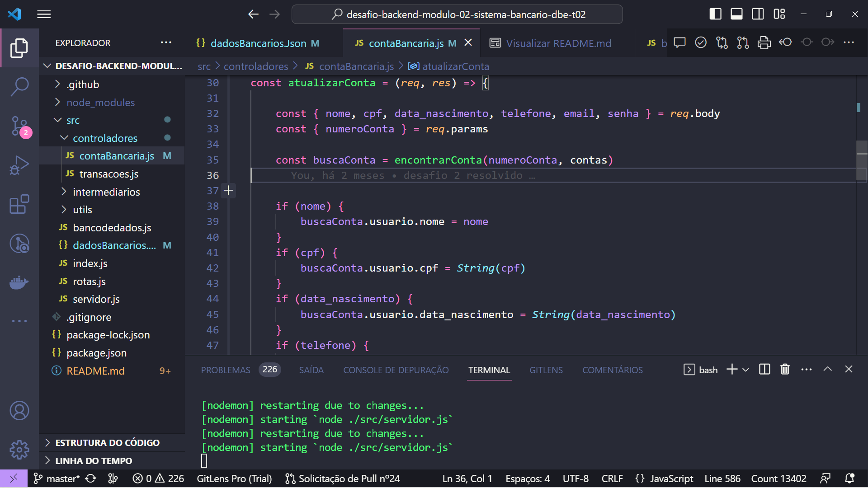Open the GitLens inspect view
Viewport: 868px width, 488px height.
[19, 244]
